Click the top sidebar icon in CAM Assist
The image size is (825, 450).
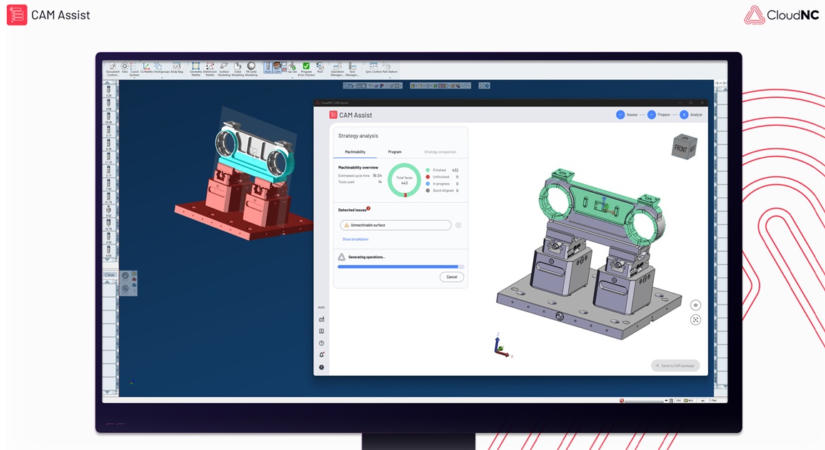pos(321,319)
